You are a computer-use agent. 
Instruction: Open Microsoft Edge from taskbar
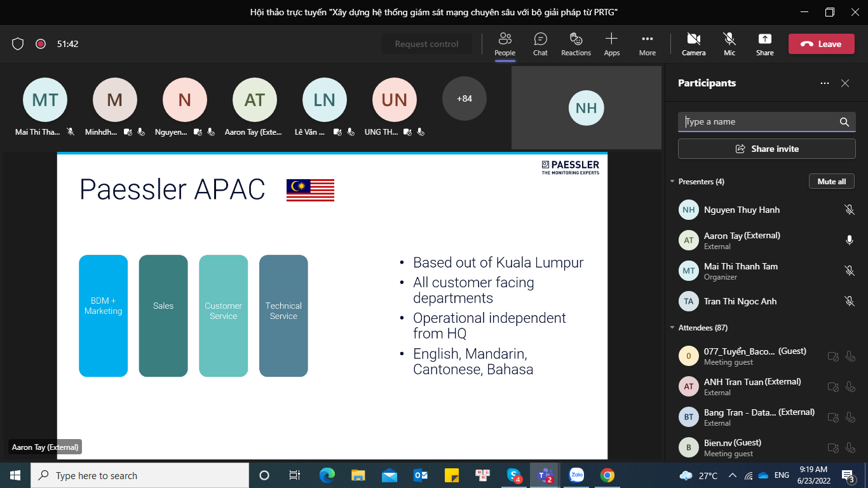327,475
